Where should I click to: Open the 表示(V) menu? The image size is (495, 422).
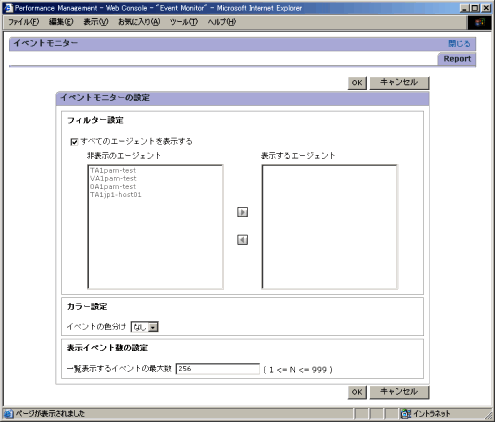[x=96, y=22]
